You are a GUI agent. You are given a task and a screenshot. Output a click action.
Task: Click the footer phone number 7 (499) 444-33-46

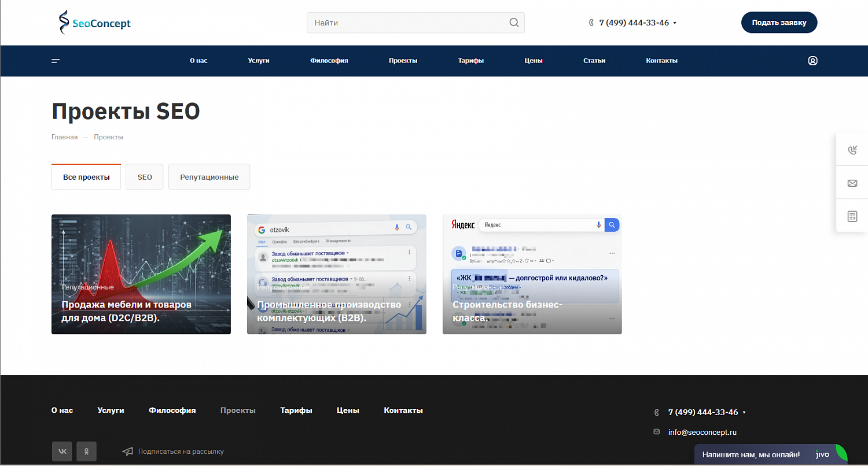coord(703,412)
